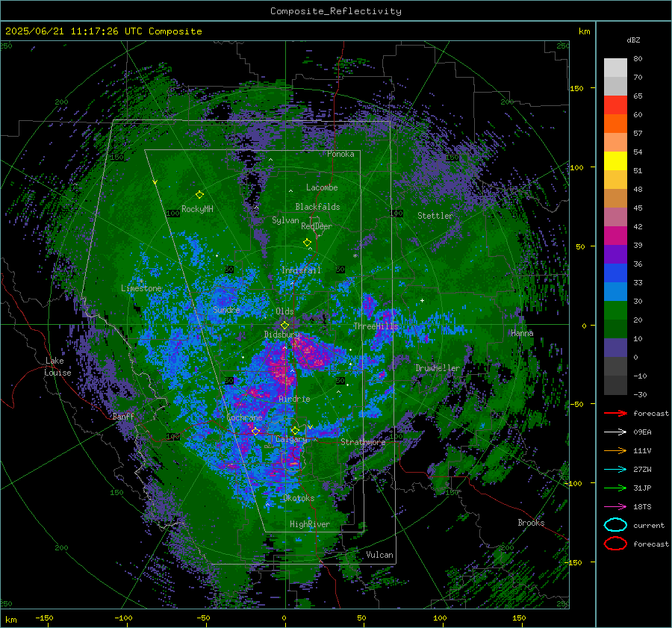Pick the violet 0-10 dBZ swatch

615,348
